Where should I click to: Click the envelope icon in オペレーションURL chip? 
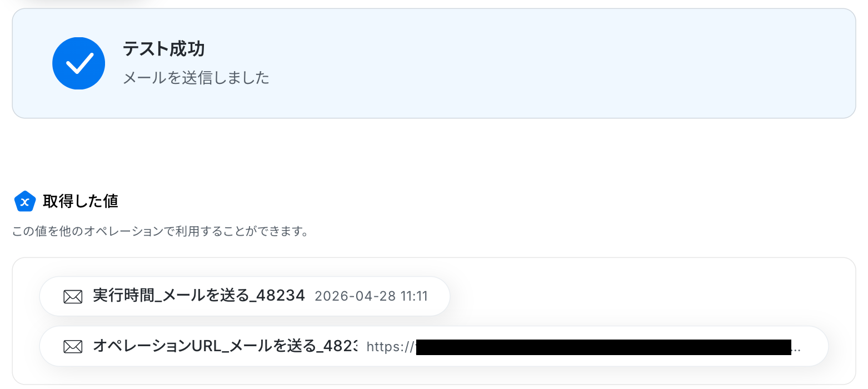tap(73, 346)
